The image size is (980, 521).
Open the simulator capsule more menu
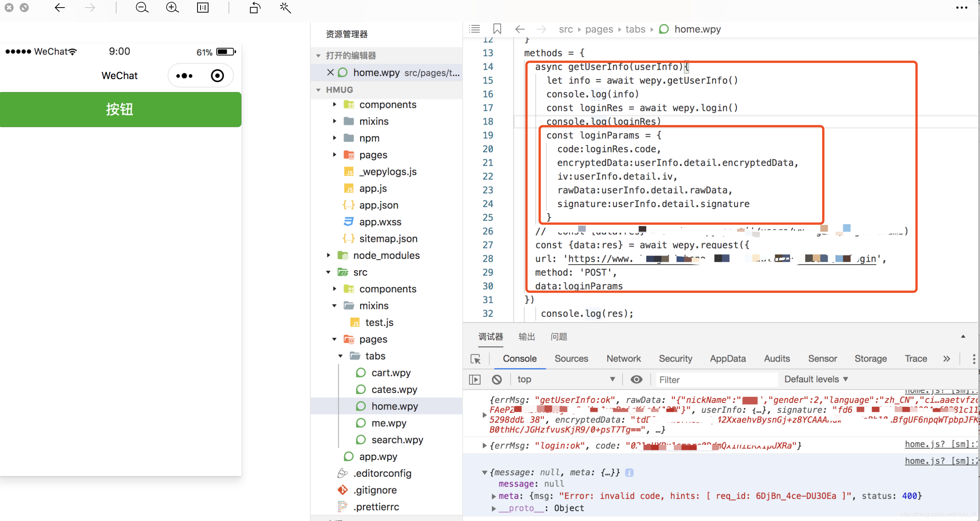click(185, 76)
